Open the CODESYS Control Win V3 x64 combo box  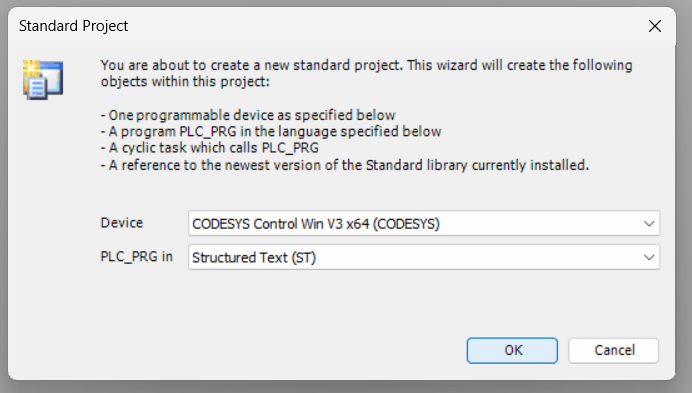pos(424,223)
